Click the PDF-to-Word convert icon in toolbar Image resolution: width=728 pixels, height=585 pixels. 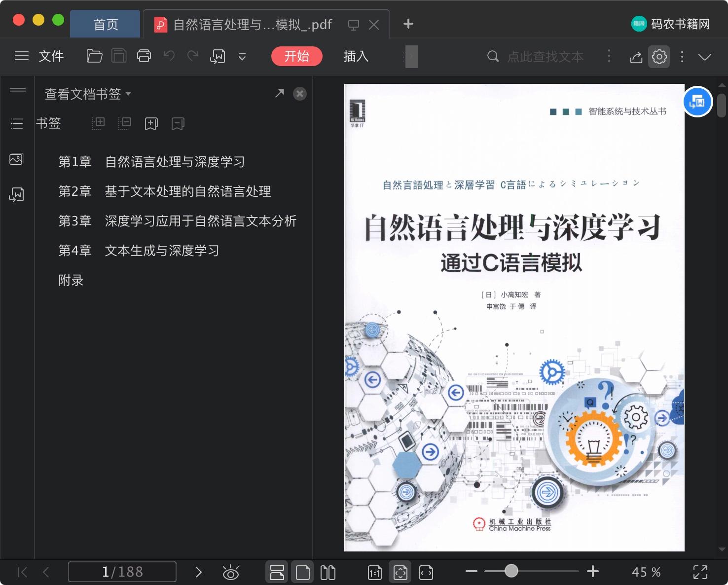(x=218, y=56)
